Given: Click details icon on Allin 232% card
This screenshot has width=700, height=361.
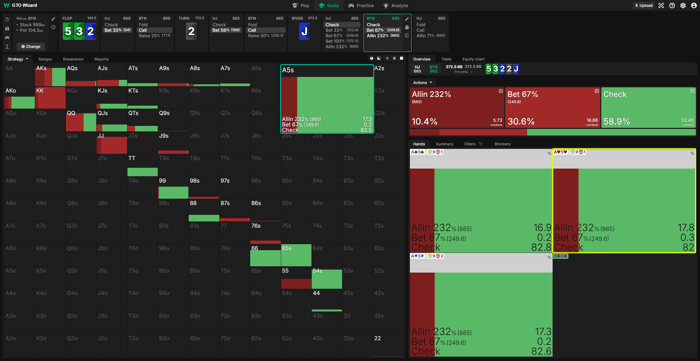Looking at the screenshot, I should (x=500, y=91).
